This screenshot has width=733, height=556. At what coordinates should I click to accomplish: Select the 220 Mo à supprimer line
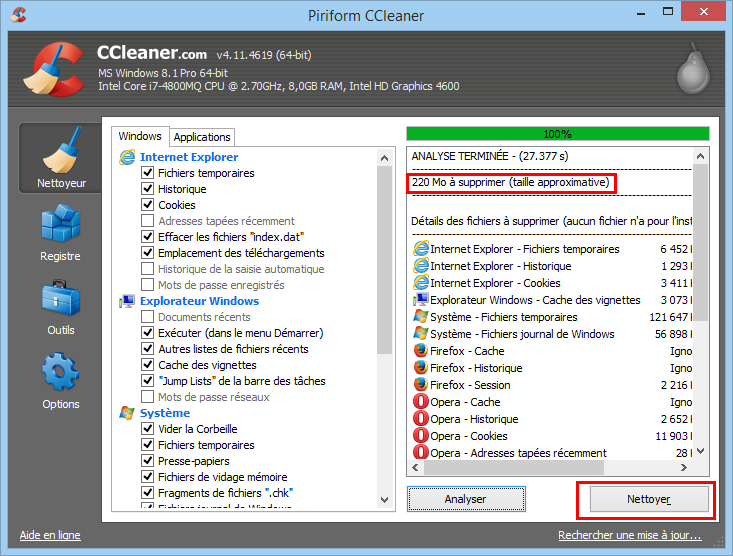coord(510,182)
